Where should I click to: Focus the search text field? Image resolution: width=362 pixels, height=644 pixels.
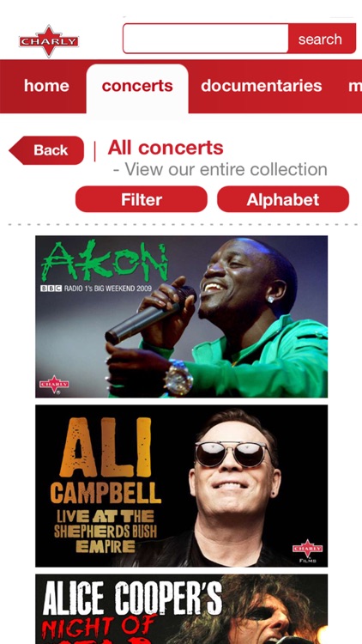coord(206,39)
